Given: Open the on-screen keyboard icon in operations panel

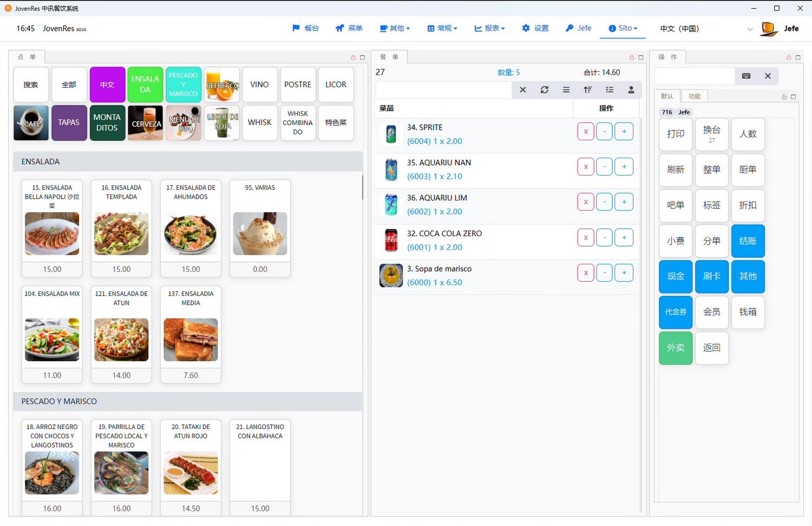Looking at the screenshot, I should [x=746, y=76].
